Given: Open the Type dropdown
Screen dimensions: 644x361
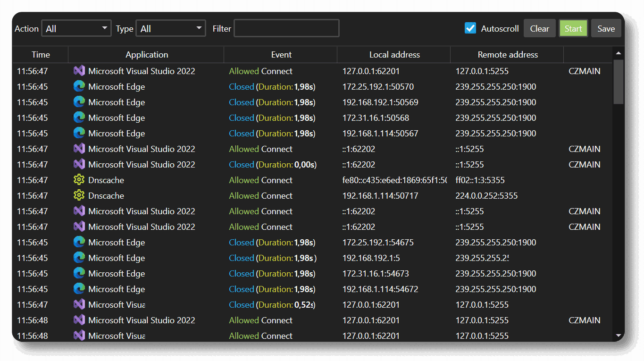Looking at the screenshot, I should [x=170, y=28].
